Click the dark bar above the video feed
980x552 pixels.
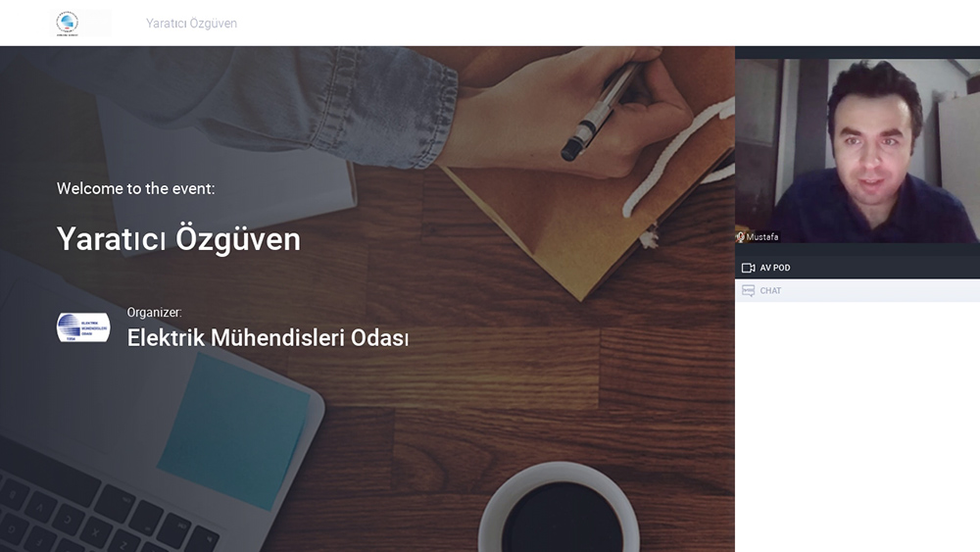coord(857,53)
